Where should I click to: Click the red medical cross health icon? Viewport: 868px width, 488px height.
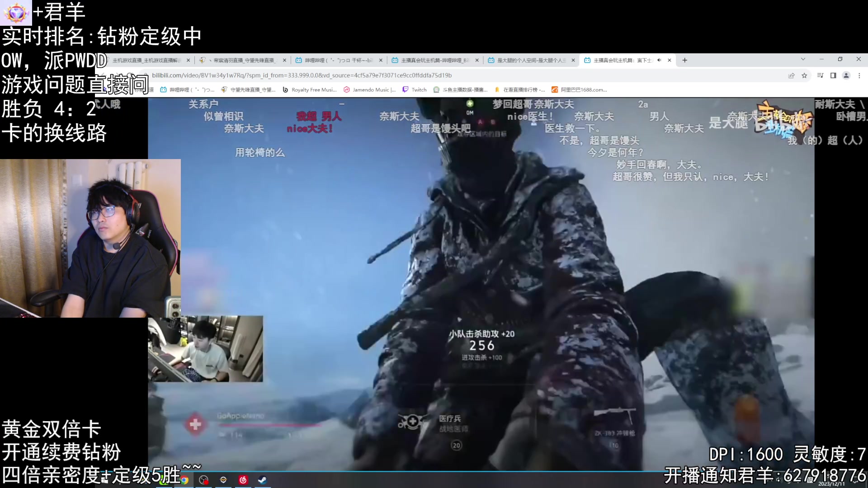[195, 424]
